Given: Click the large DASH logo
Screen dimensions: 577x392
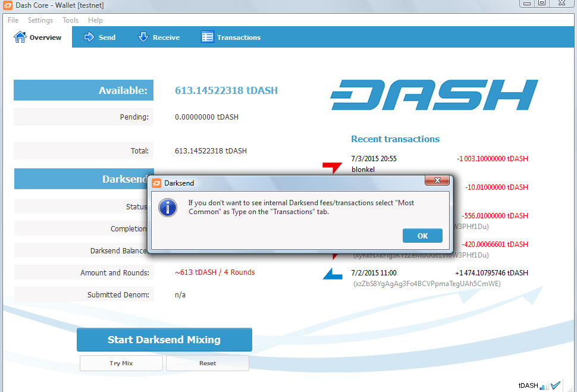Looking at the screenshot, I should pos(434,95).
